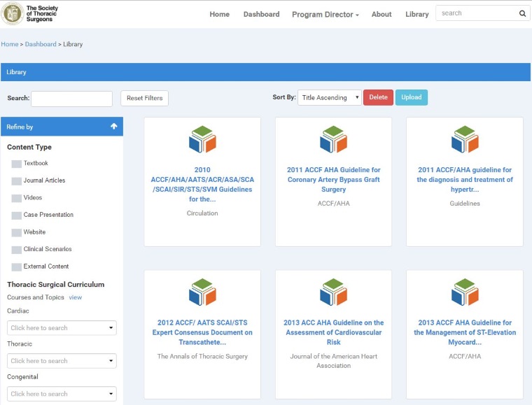Focus the library Search text field
The width and height of the screenshot is (532, 405).
click(x=71, y=99)
